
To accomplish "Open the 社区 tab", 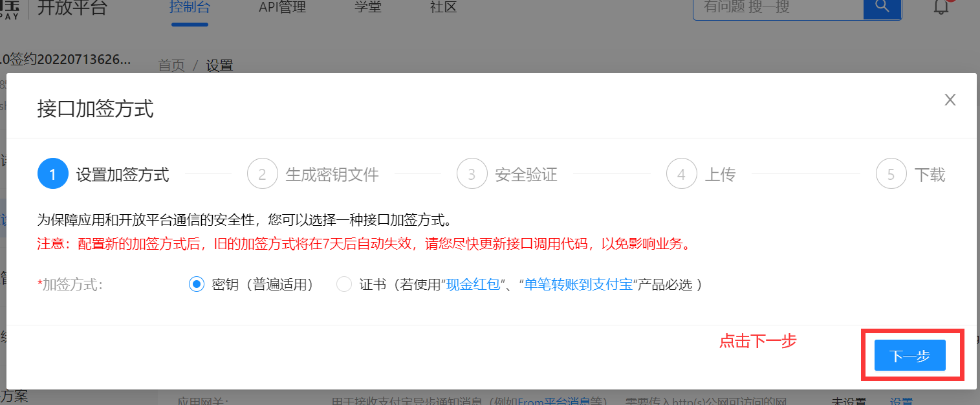I will [x=443, y=8].
